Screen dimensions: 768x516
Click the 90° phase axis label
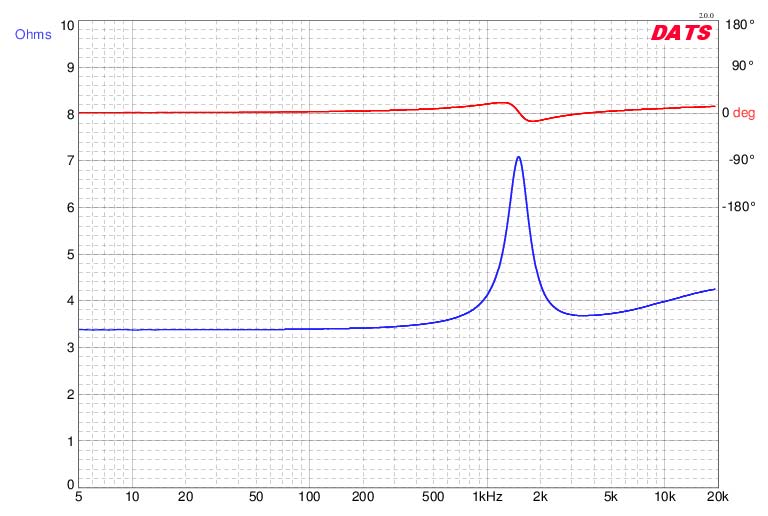coord(743,66)
